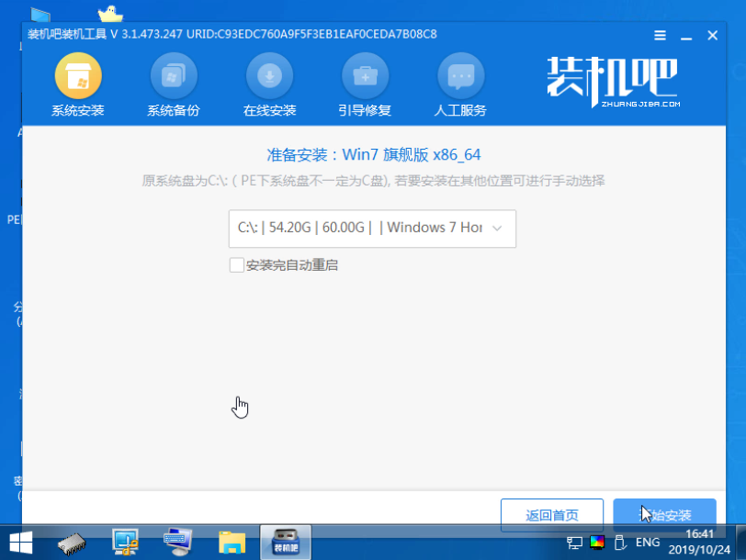Click 返回首页 to return home

[551, 515]
